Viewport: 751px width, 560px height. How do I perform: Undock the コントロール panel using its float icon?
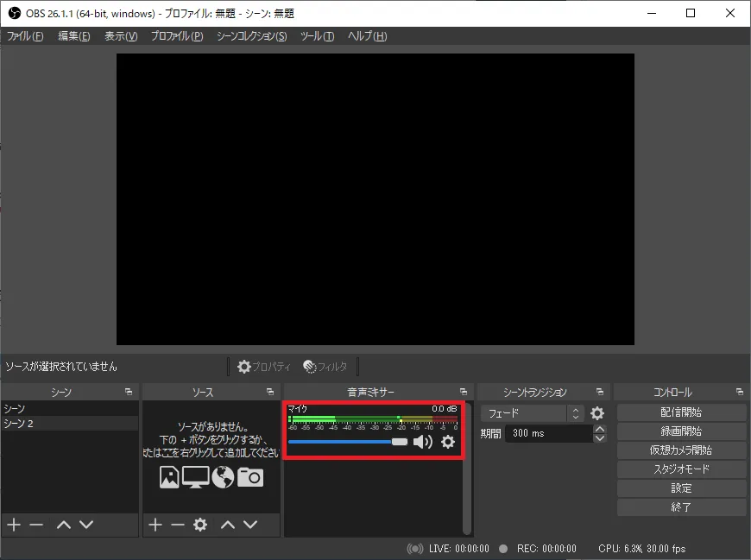tap(740, 392)
